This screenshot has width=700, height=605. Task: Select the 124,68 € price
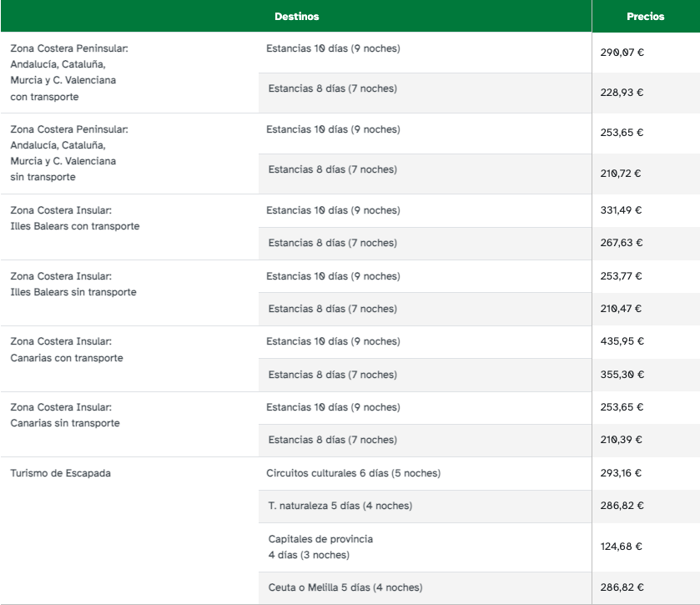[x=622, y=547]
